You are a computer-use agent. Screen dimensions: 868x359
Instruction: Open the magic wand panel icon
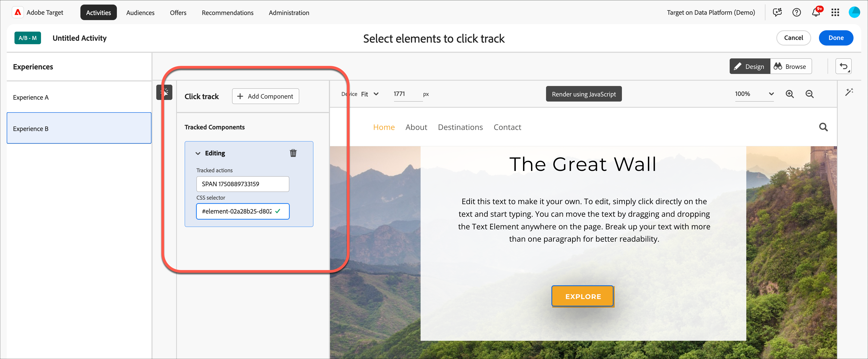(x=849, y=92)
